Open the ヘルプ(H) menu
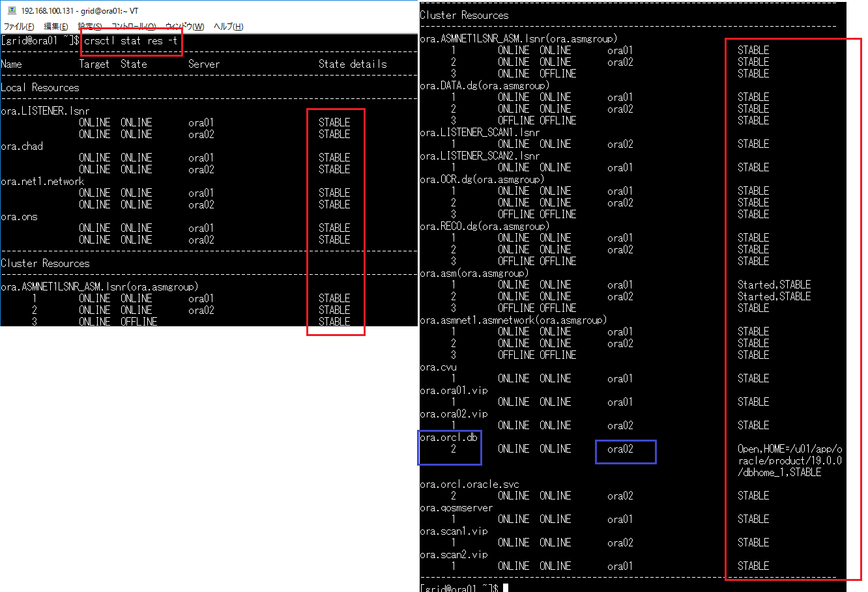This screenshot has height=592, width=868. (228, 27)
